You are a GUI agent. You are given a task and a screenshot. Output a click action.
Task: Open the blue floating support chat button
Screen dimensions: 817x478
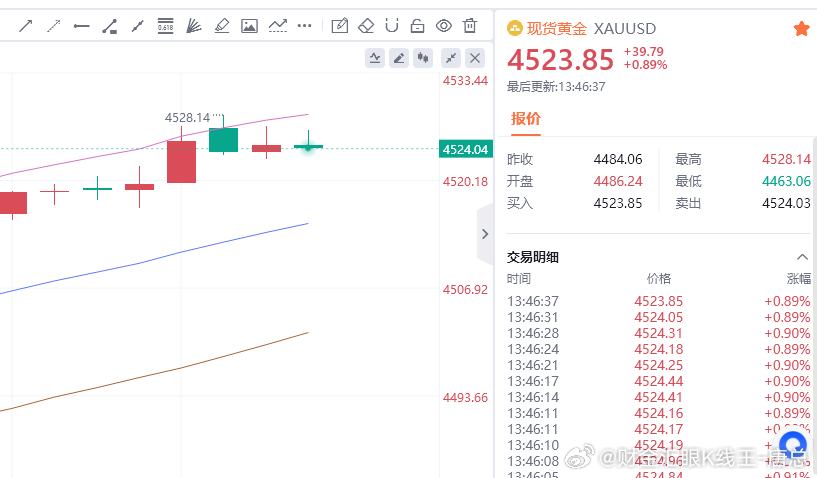793,446
